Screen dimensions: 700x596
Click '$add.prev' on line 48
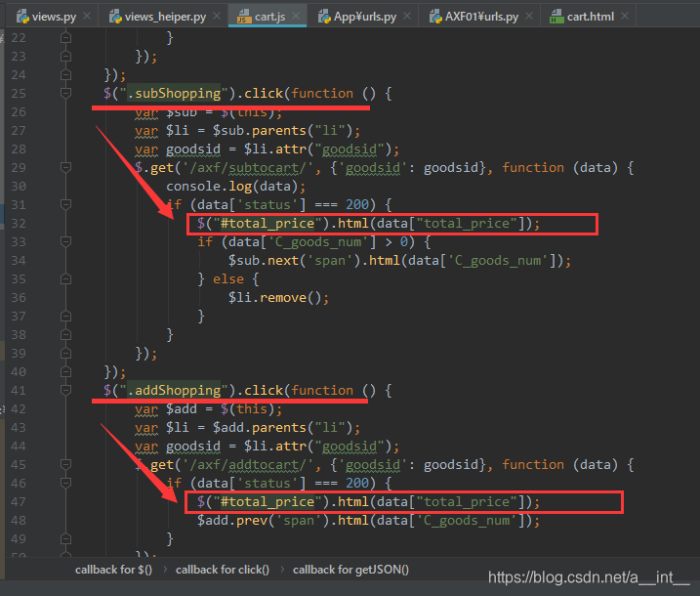tap(232, 521)
